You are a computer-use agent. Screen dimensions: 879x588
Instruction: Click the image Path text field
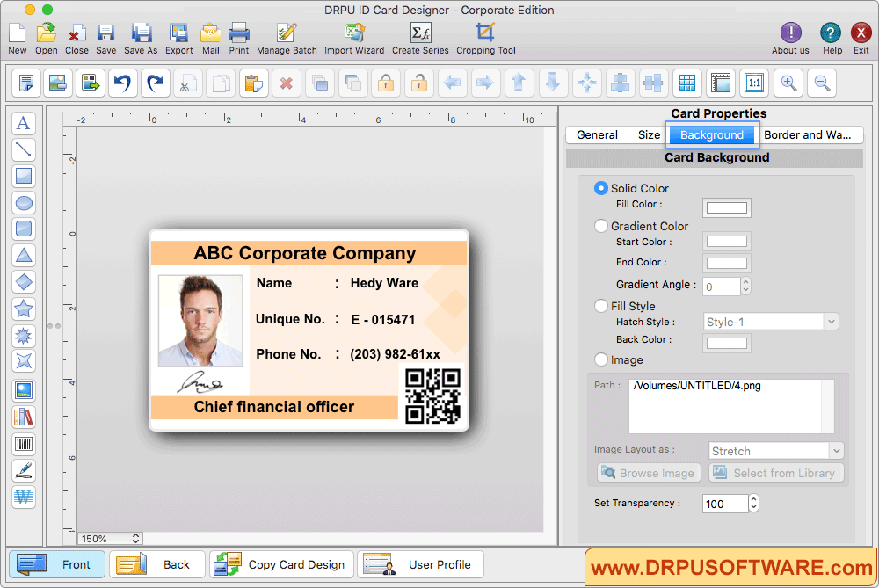pos(731,406)
